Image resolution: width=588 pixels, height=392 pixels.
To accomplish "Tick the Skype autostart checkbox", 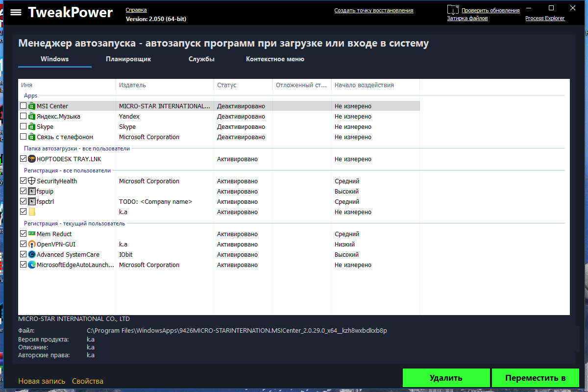I will click(x=23, y=127).
